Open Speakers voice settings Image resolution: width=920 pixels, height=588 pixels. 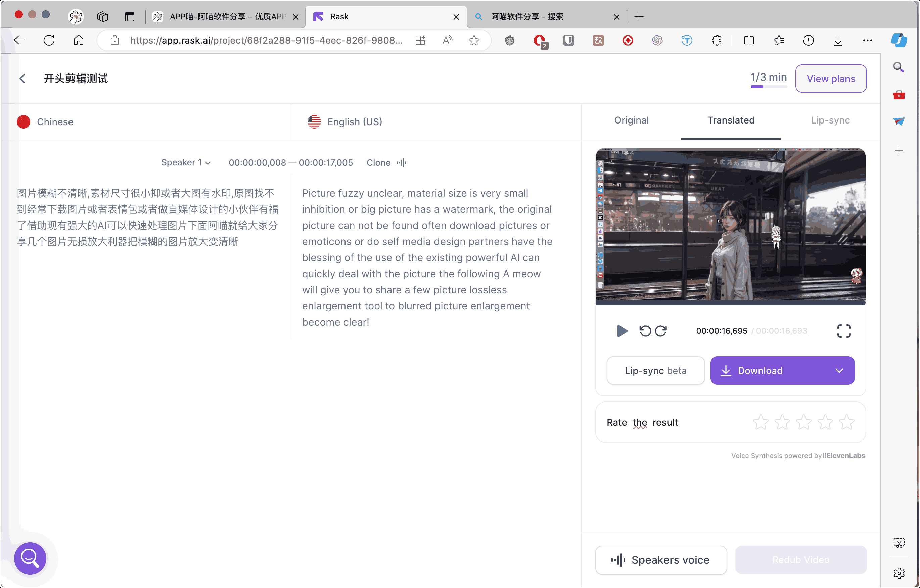(661, 560)
